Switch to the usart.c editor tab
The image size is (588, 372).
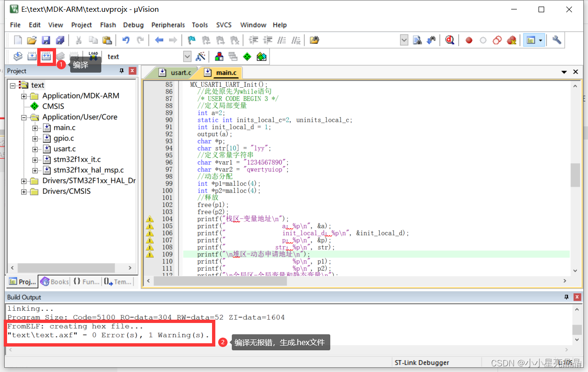[175, 73]
